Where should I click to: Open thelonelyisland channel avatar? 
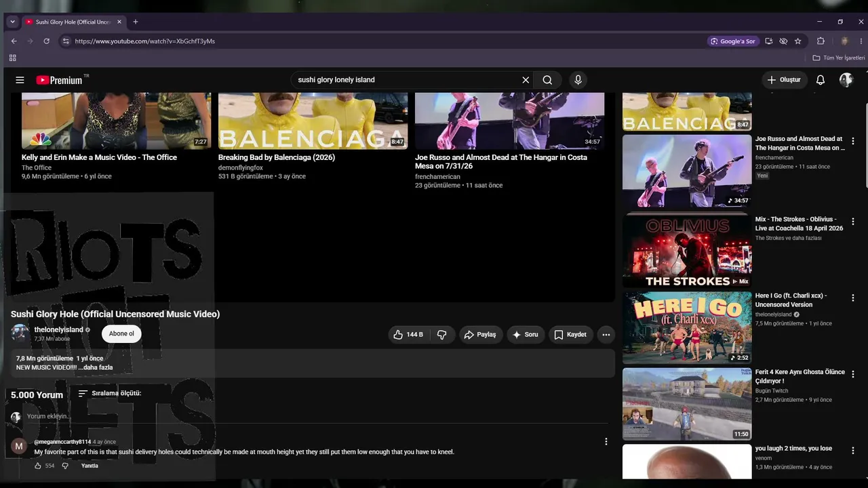coord(20,333)
